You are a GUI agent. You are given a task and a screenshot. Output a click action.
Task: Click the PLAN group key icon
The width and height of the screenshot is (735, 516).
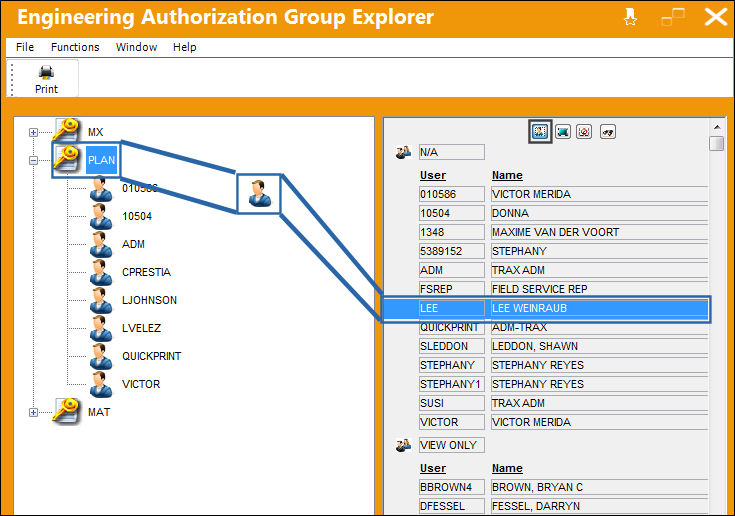(66, 158)
